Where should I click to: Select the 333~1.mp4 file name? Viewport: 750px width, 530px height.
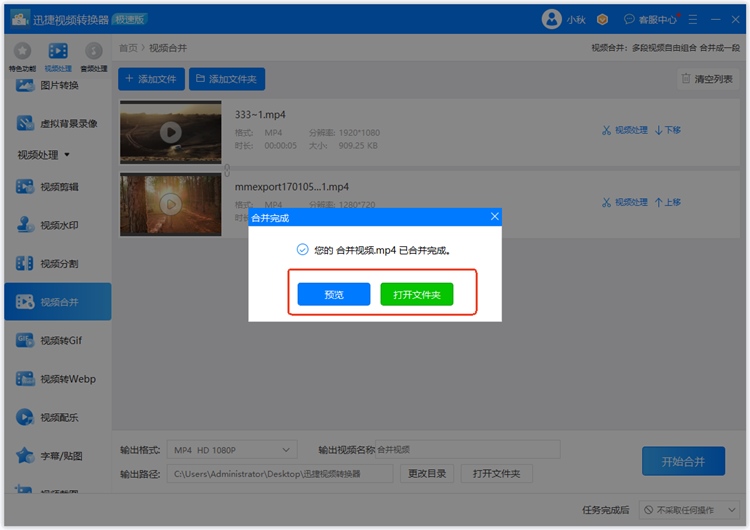(x=260, y=114)
